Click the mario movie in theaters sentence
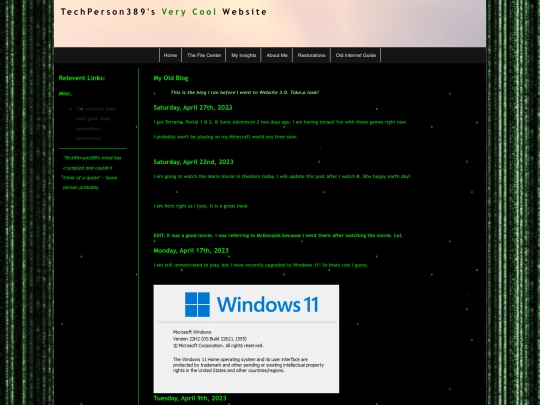Image resolution: width=540 pixels, height=405 pixels. click(282, 176)
